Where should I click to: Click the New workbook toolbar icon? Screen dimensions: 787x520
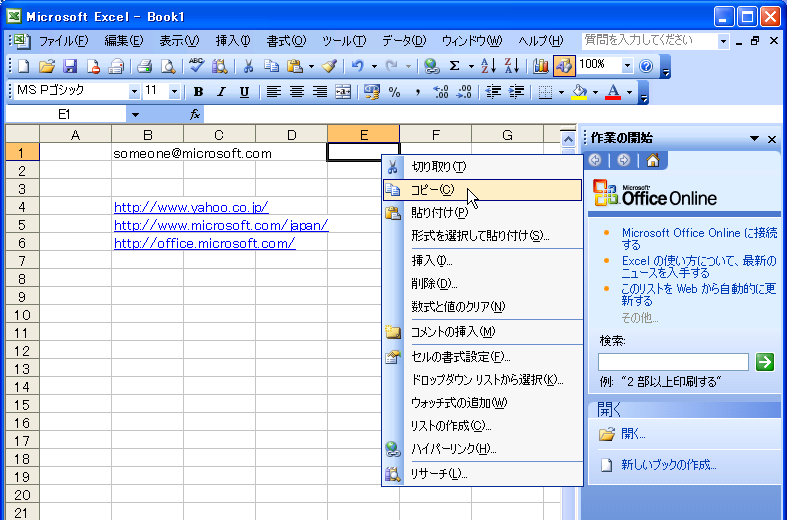[23, 66]
